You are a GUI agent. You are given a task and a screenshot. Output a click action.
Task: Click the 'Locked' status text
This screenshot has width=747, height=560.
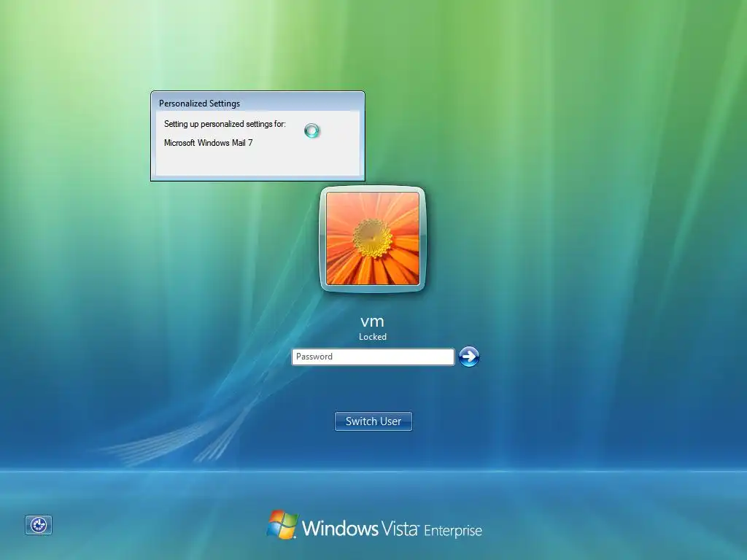[x=373, y=337]
